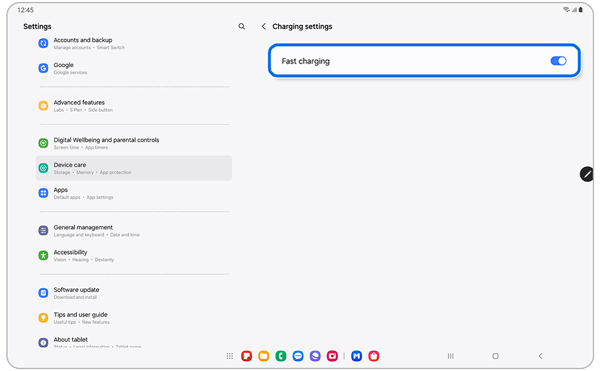Open the app drawer grid icon

230,356
